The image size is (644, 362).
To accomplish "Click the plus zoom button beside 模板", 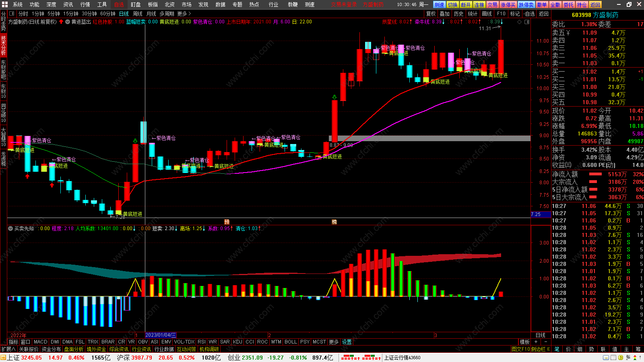I will pyautogui.click(x=536, y=342).
